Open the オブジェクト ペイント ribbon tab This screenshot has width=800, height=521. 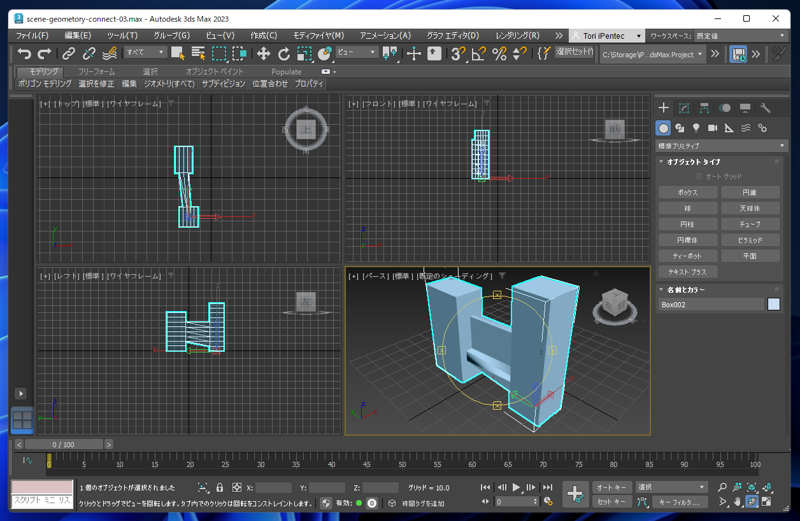pos(214,71)
